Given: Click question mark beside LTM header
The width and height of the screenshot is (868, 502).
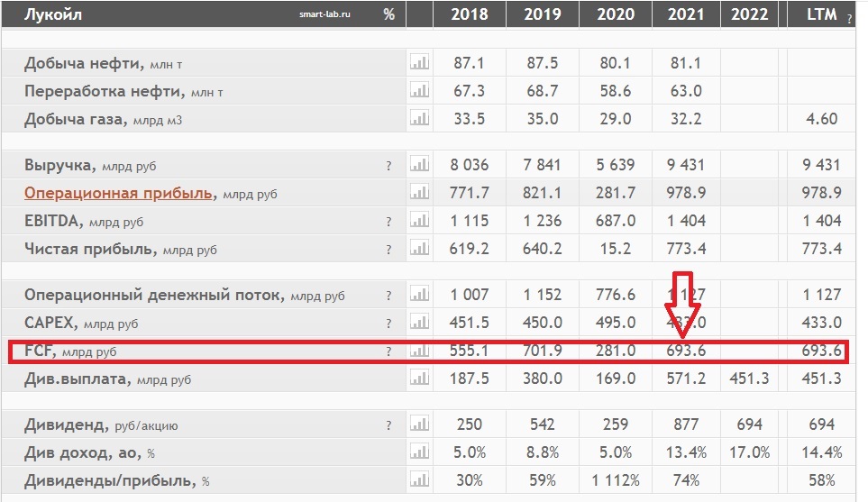Looking at the screenshot, I should pyautogui.click(x=848, y=17).
